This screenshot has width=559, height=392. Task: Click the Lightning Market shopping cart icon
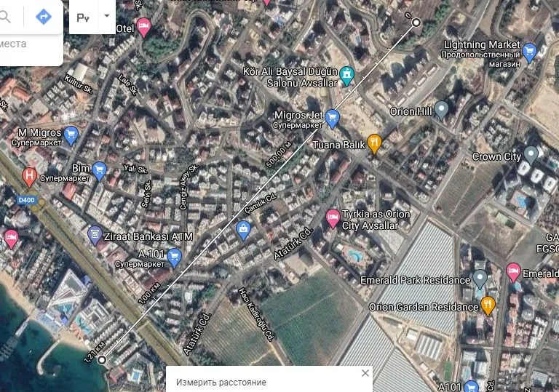pyautogui.click(x=530, y=51)
